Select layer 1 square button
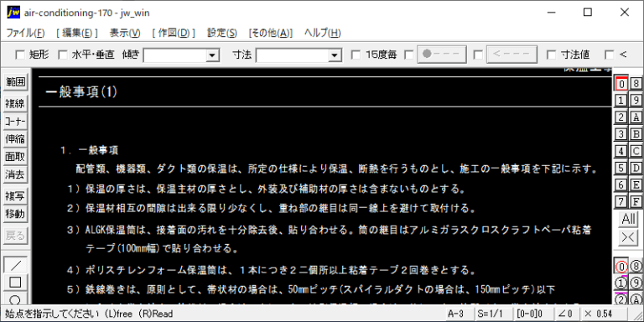The width and height of the screenshot is (644, 322). pyautogui.click(x=621, y=101)
